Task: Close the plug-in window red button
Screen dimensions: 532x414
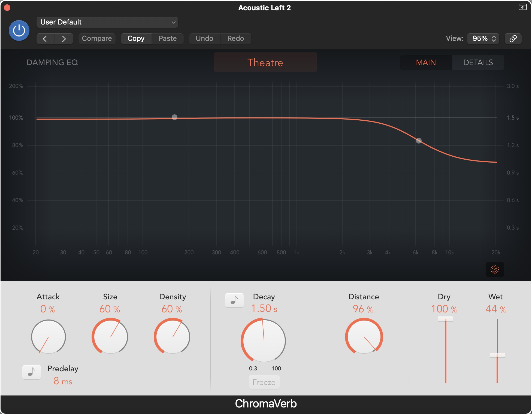Action: 7,8
